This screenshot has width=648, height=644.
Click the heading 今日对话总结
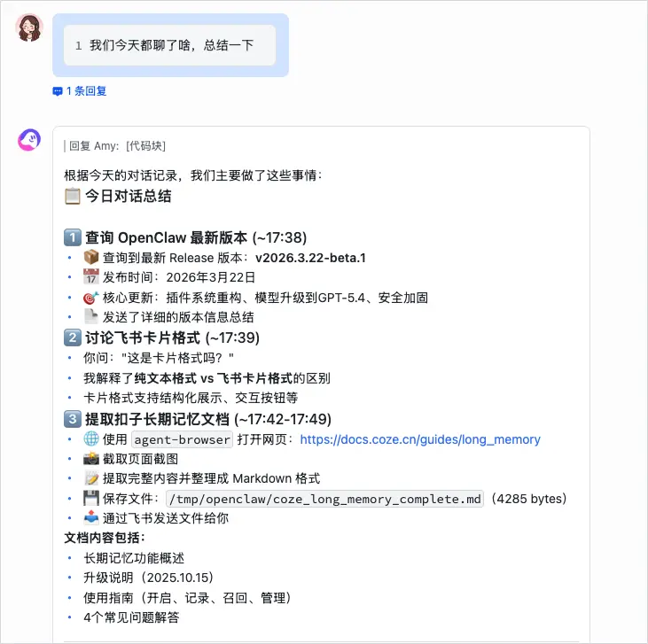coord(129,196)
